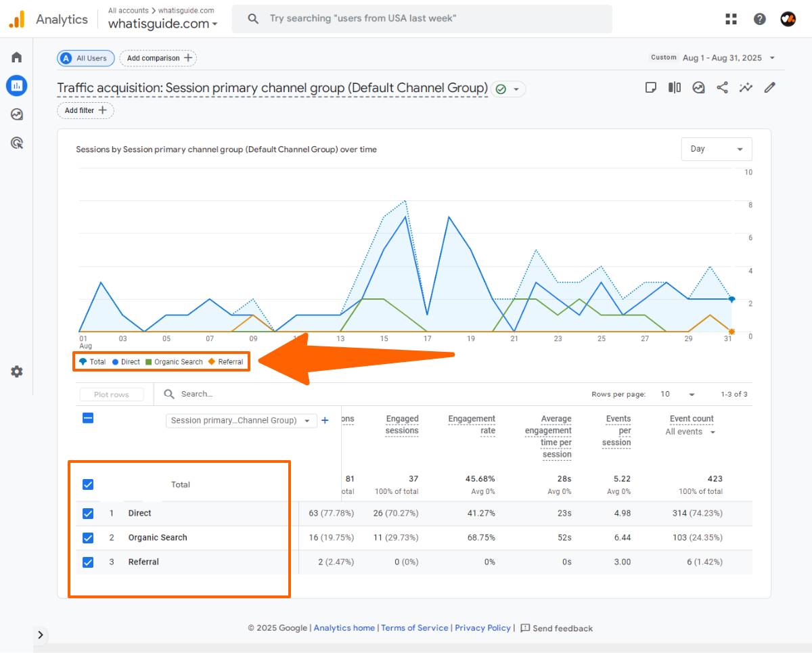Open Advertising icon in left sidebar
812x653 pixels.
pyautogui.click(x=16, y=143)
